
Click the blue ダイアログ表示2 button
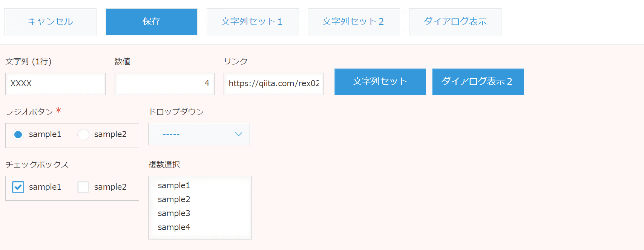click(x=478, y=82)
